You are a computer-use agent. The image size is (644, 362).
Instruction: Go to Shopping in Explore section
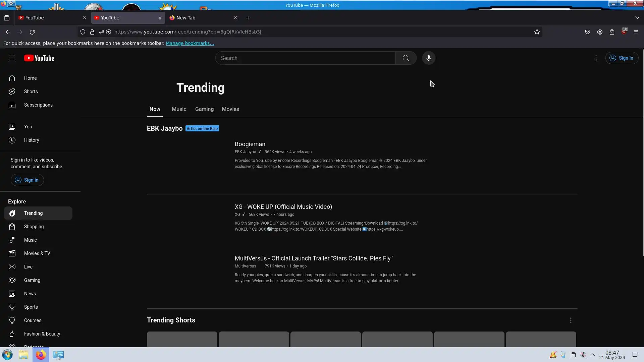[x=34, y=227]
